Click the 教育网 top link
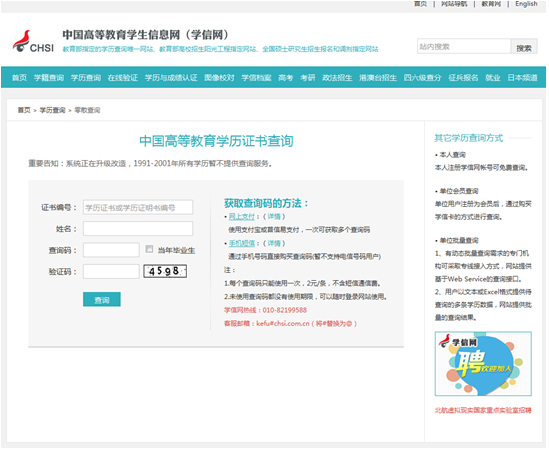The height and width of the screenshot is (449, 549). point(491,4)
